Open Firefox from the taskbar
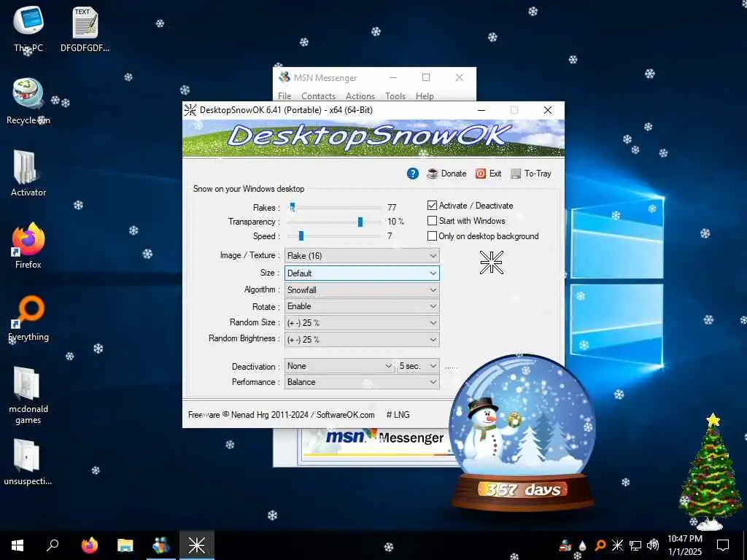The height and width of the screenshot is (560, 747). (89, 545)
